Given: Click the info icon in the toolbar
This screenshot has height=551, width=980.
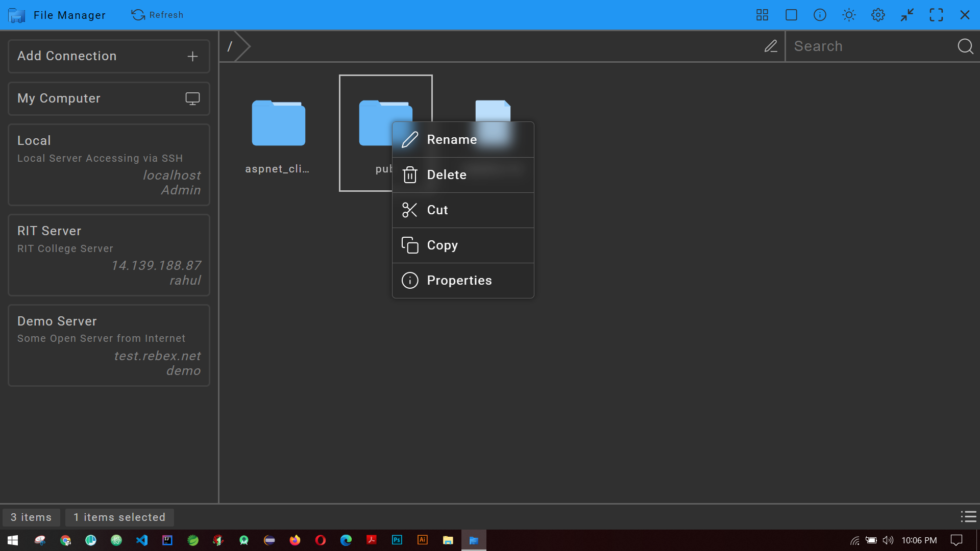Looking at the screenshot, I should click(819, 15).
